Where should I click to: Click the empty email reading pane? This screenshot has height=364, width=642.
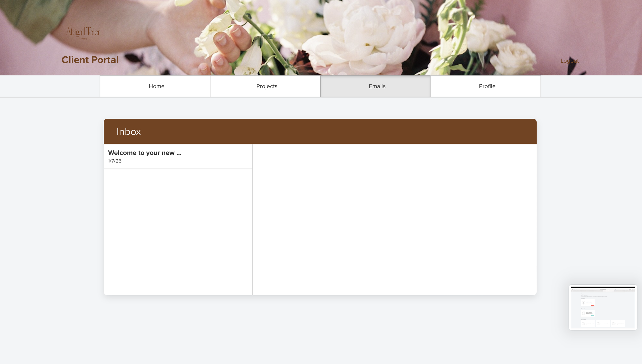(x=394, y=219)
